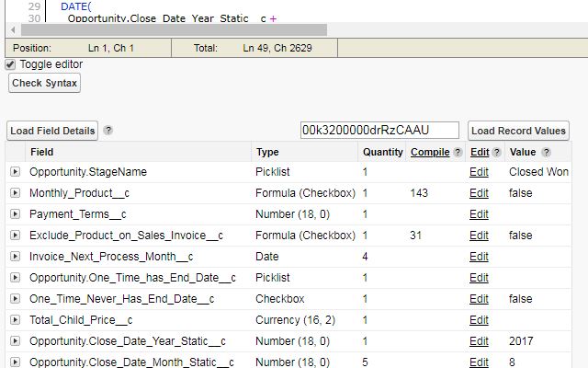Click the 'Ln 1, Ch 1' position indicator
The height and width of the screenshot is (368, 588).
pos(111,48)
